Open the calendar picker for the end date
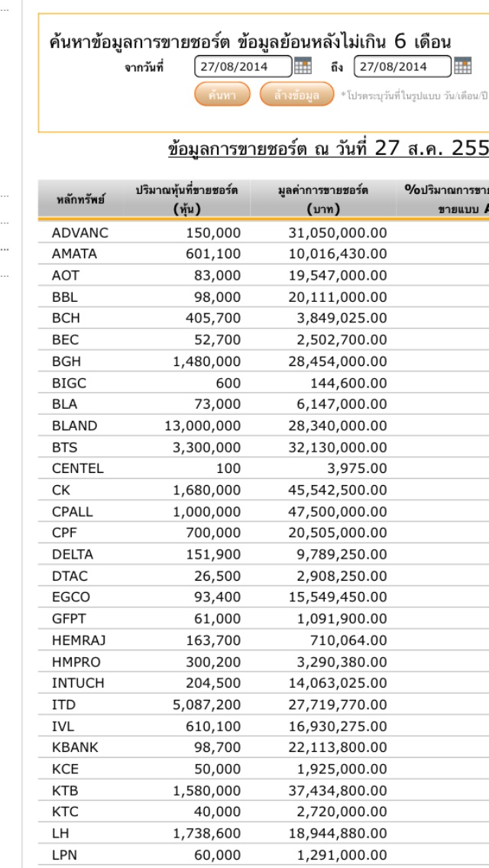The image size is (489, 868). pos(462,66)
